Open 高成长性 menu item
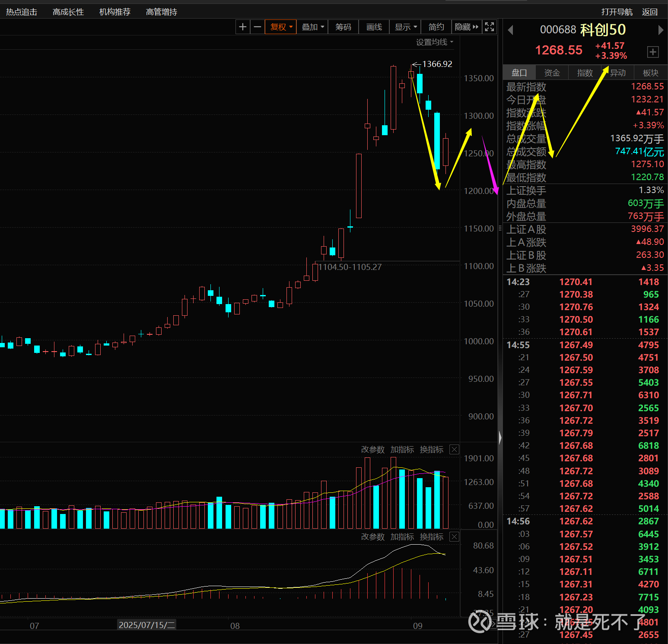The height and width of the screenshot is (644, 668). pyautogui.click(x=68, y=12)
